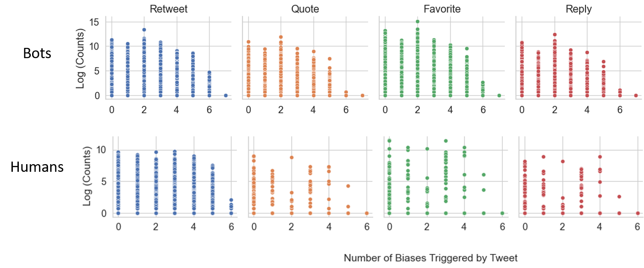Click the orange point at x=7 in Bots Quote

pos(362,95)
